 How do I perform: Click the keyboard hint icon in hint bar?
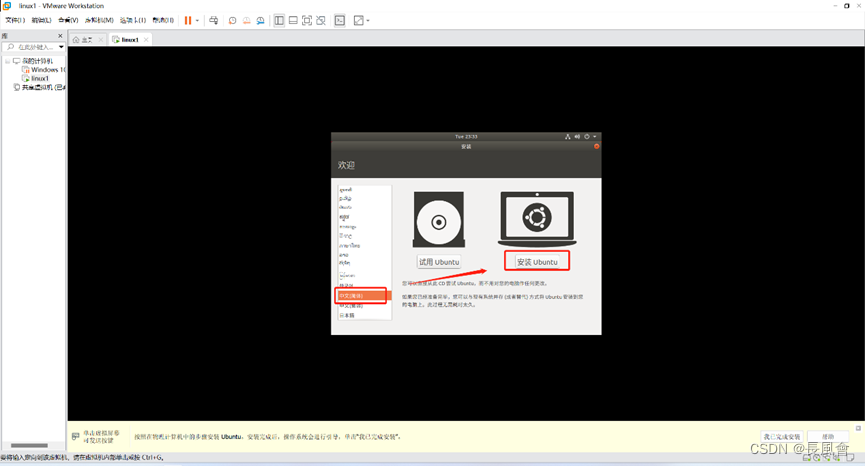(x=76, y=436)
